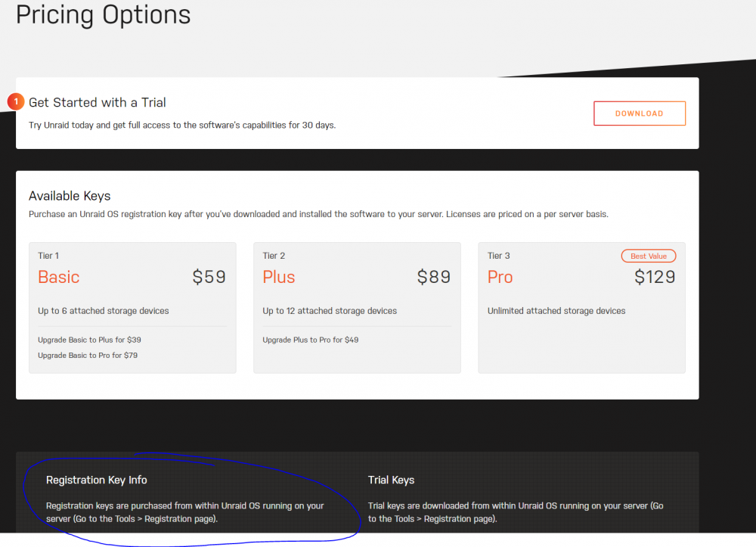Open the Plus tier title

279,277
